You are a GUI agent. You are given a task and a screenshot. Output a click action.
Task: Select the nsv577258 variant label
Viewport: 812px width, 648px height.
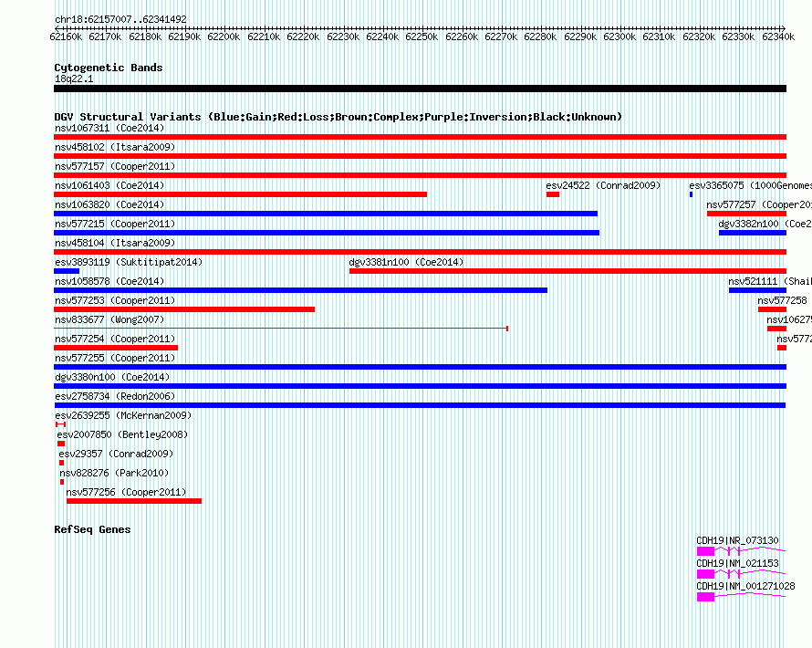tap(782, 300)
